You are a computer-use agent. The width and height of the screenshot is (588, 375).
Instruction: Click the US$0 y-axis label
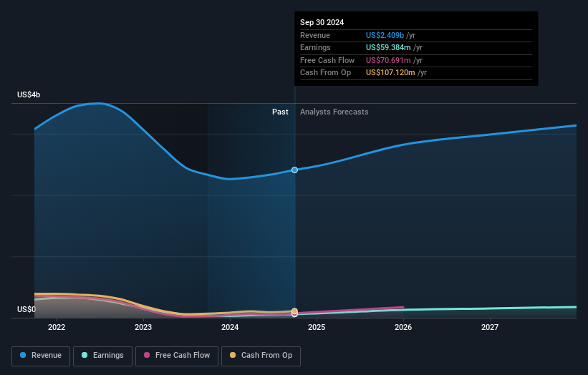pos(26,309)
